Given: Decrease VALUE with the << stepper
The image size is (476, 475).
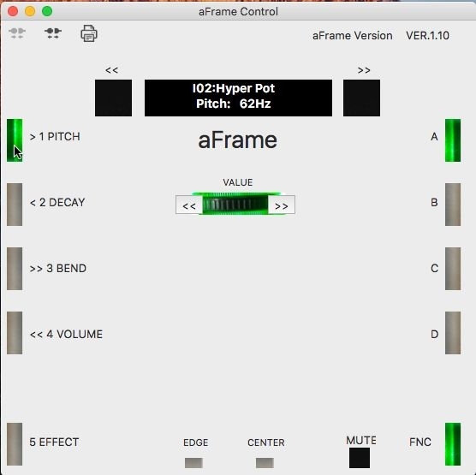Looking at the screenshot, I should pyautogui.click(x=189, y=205).
